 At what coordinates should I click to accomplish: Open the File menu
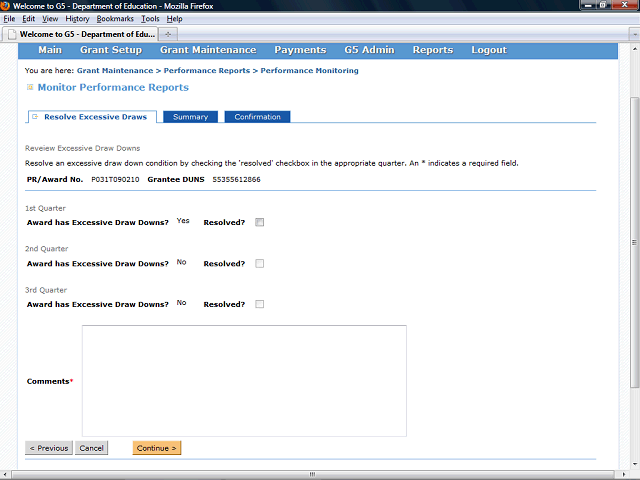(9, 19)
